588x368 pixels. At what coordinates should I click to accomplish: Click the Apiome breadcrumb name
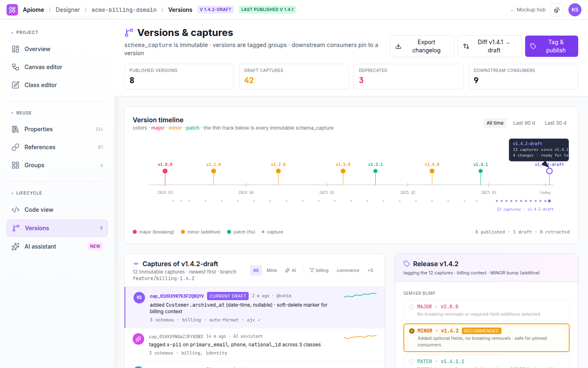[33, 10]
